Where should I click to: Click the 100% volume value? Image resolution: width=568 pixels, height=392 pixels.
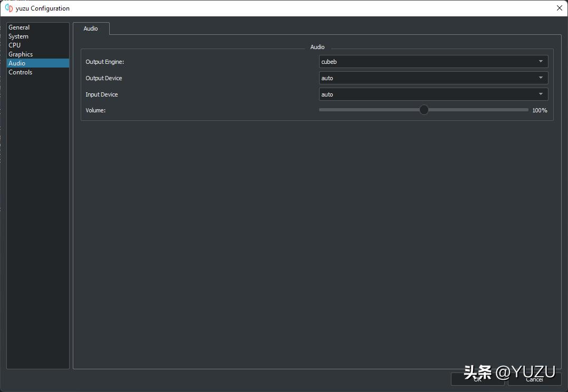[540, 110]
